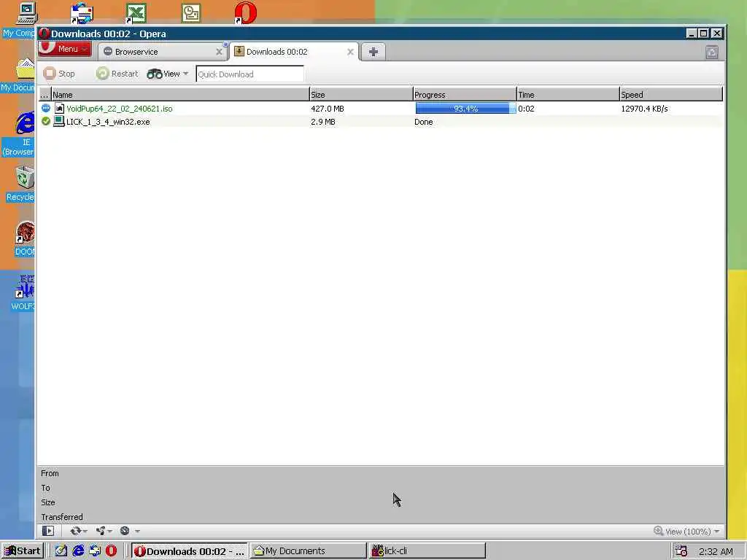
Task: Open the View (100%) zoom control
Action: point(686,531)
